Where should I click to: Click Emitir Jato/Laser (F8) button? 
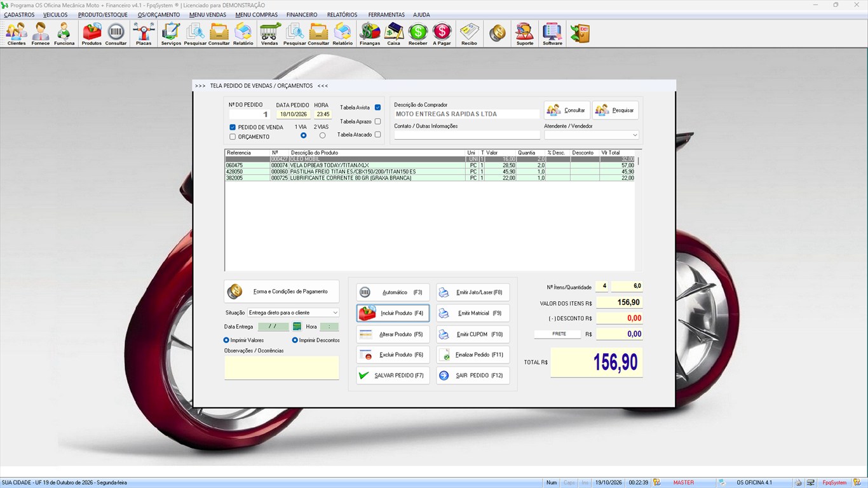[473, 292]
